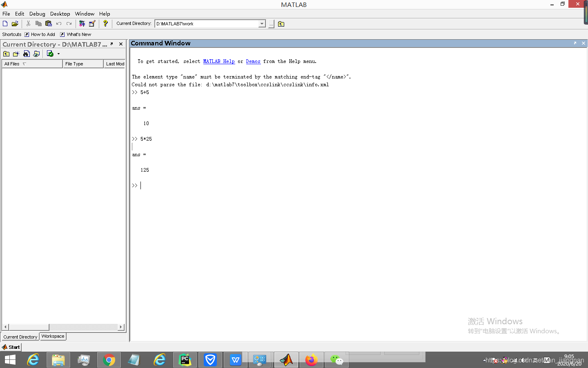588x368 pixels.
Task: Open the Desktop menu
Action: click(x=60, y=13)
